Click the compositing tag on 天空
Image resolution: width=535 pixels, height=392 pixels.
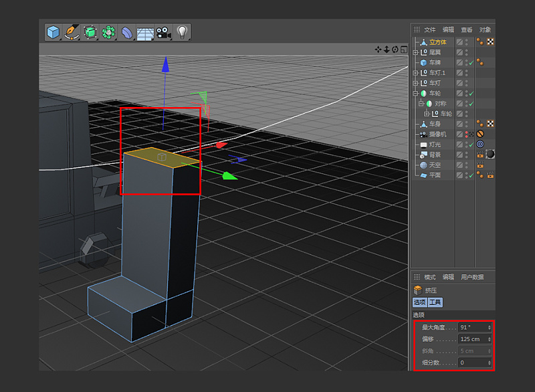pyautogui.click(x=480, y=165)
